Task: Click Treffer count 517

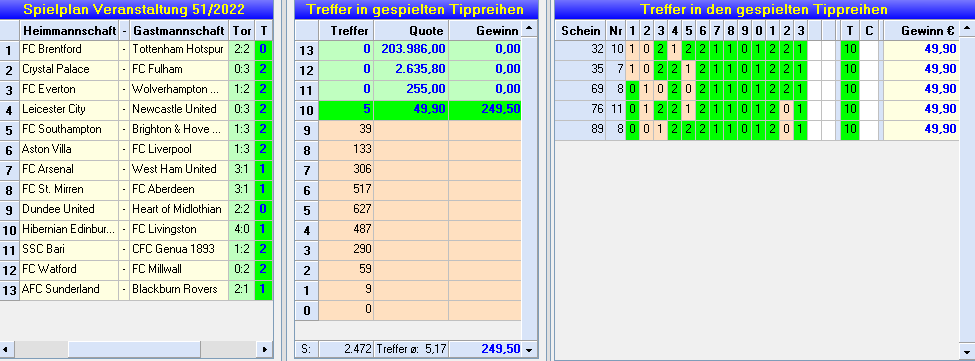Action: point(346,189)
